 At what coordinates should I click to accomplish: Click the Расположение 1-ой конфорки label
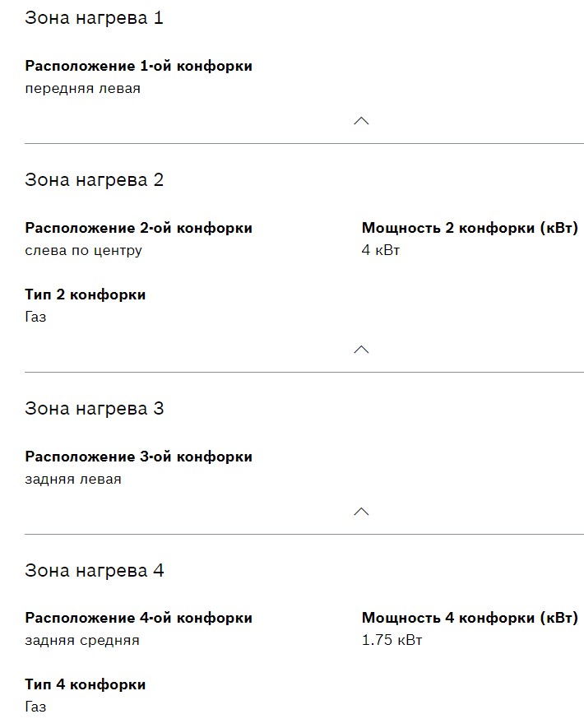pyautogui.click(x=138, y=66)
